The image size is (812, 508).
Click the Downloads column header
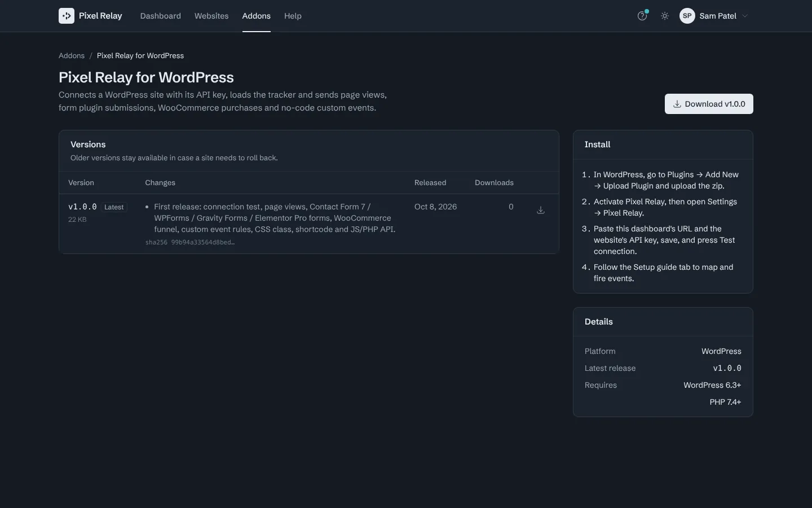pyautogui.click(x=494, y=182)
